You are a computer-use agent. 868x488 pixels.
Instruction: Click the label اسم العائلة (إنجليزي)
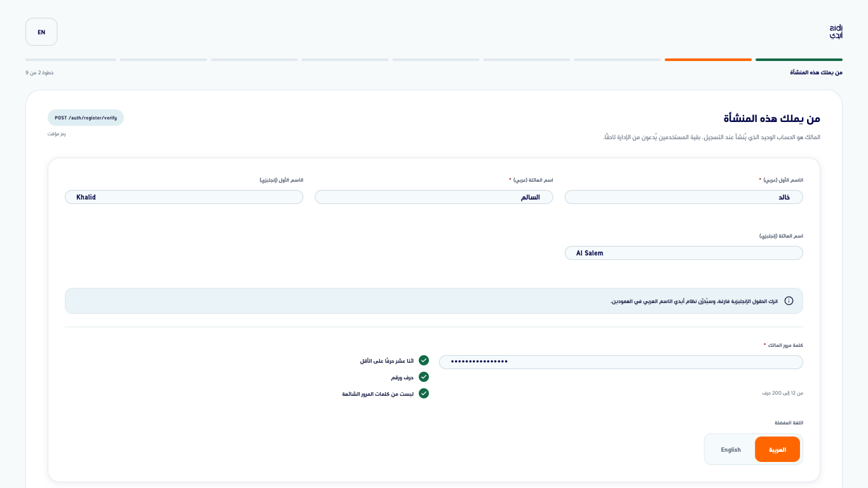coord(781,236)
